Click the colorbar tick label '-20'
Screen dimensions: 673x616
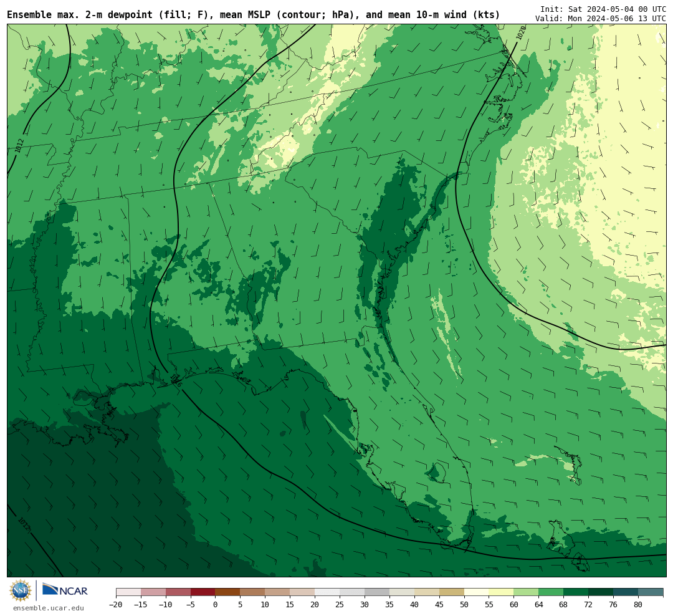(x=116, y=605)
